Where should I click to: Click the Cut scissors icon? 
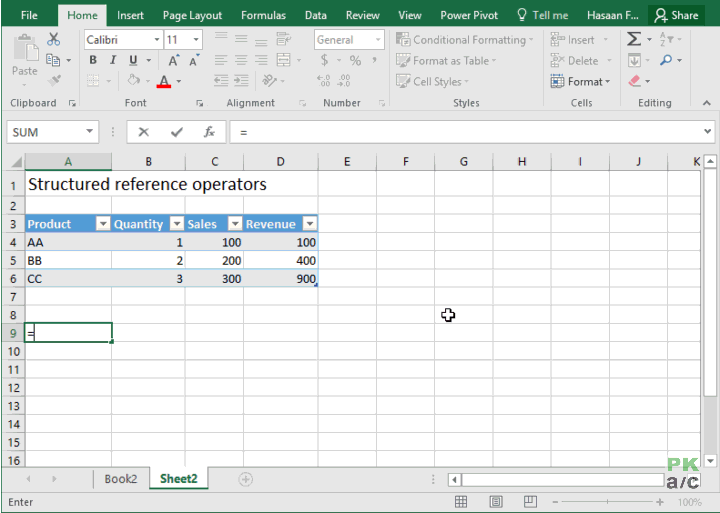53,39
